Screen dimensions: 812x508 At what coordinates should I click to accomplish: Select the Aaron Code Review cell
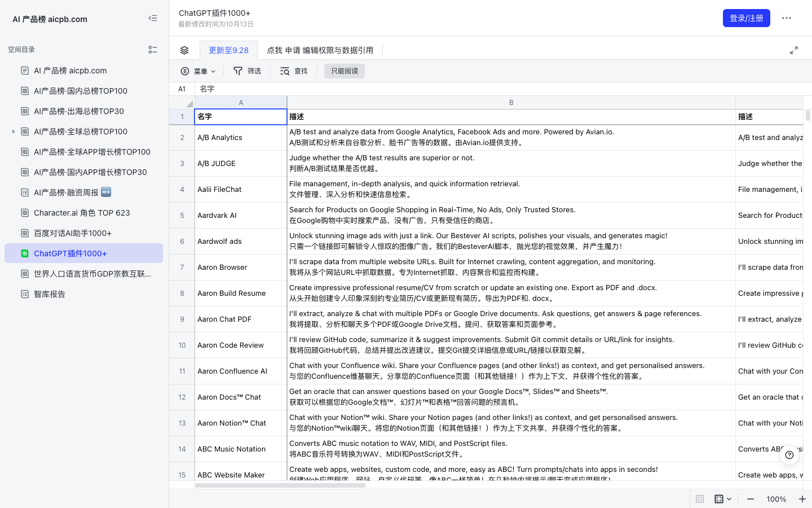tap(241, 345)
